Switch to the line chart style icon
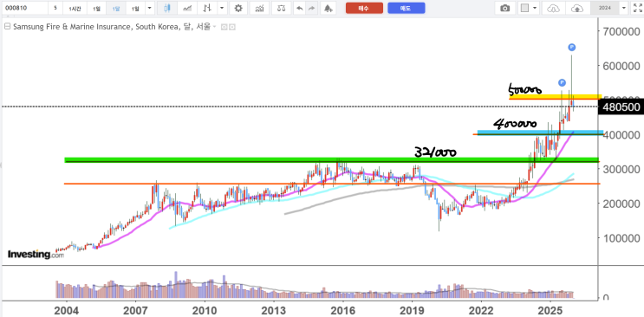 [187, 8]
